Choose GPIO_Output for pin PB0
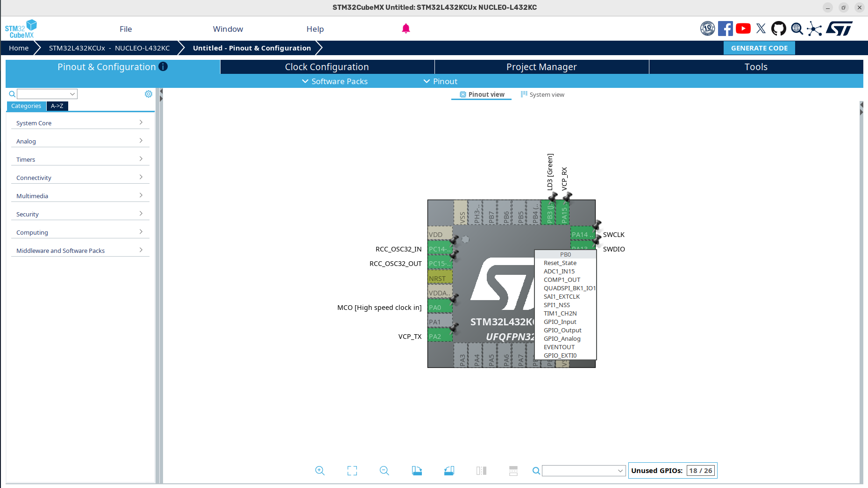The width and height of the screenshot is (868, 488). [562, 330]
